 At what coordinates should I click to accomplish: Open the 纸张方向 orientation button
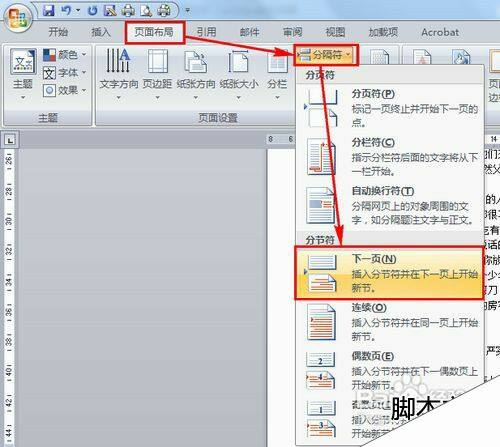pyautogui.click(x=196, y=74)
